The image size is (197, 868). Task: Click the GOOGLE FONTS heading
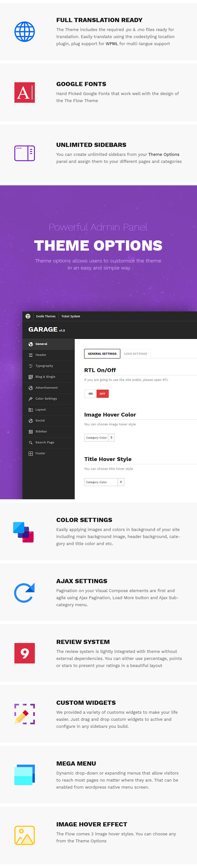pos(81,84)
